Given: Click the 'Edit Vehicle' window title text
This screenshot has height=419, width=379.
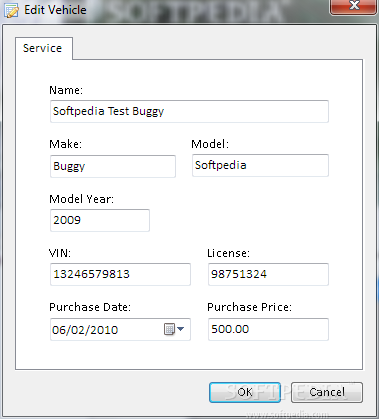Looking at the screenshot, I should (x=55, y=10).
